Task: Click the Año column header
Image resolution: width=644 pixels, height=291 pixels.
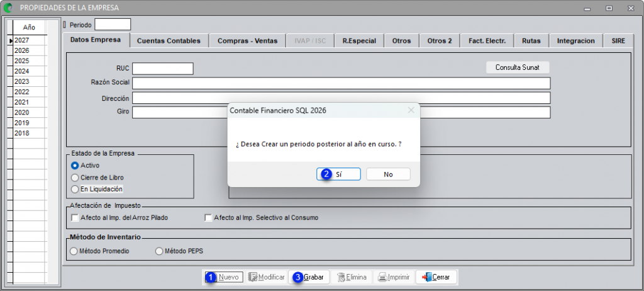Action: 30,28
